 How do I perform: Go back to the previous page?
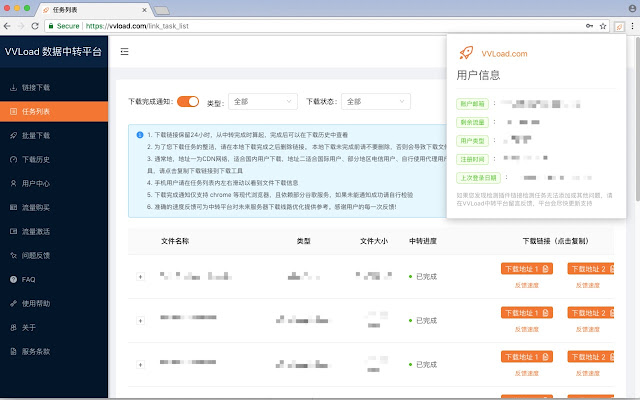click(7, 26)
